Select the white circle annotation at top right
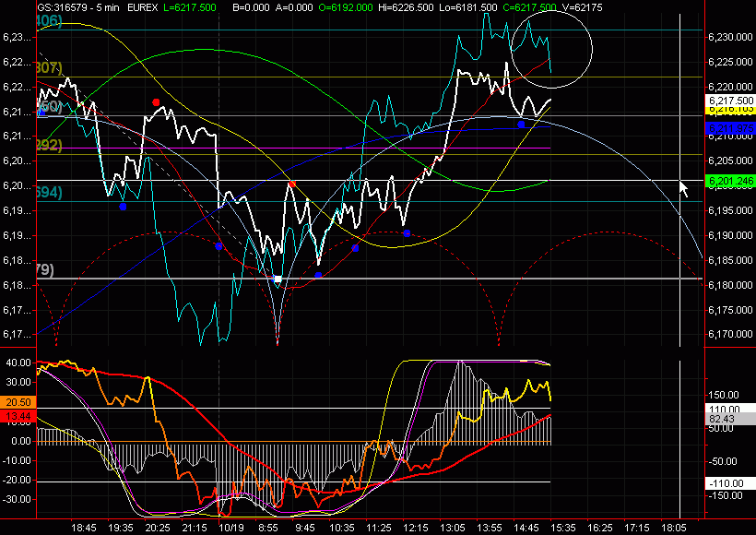The image size is (756, 535). click(550, 51)
